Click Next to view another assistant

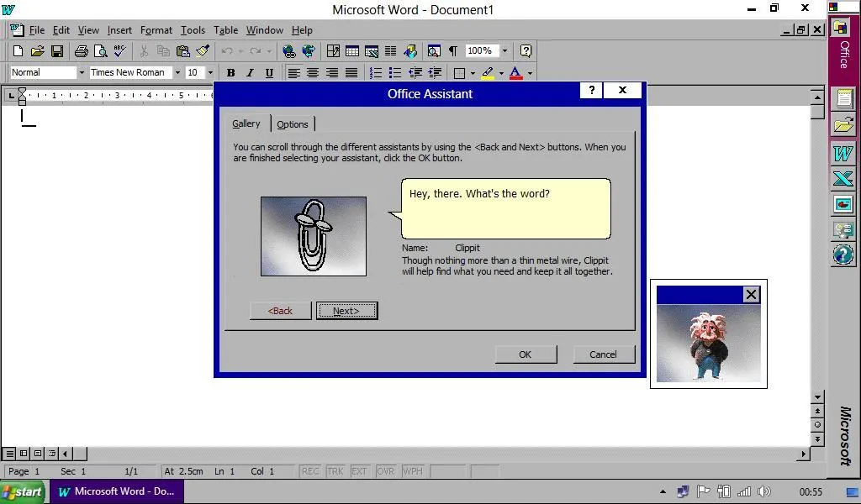pos(346,310)
